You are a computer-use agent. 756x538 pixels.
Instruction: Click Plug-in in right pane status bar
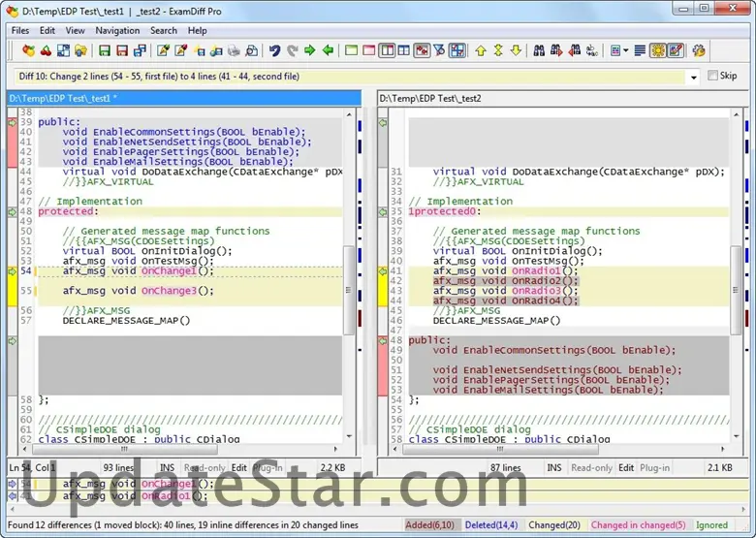coord(654,467)
